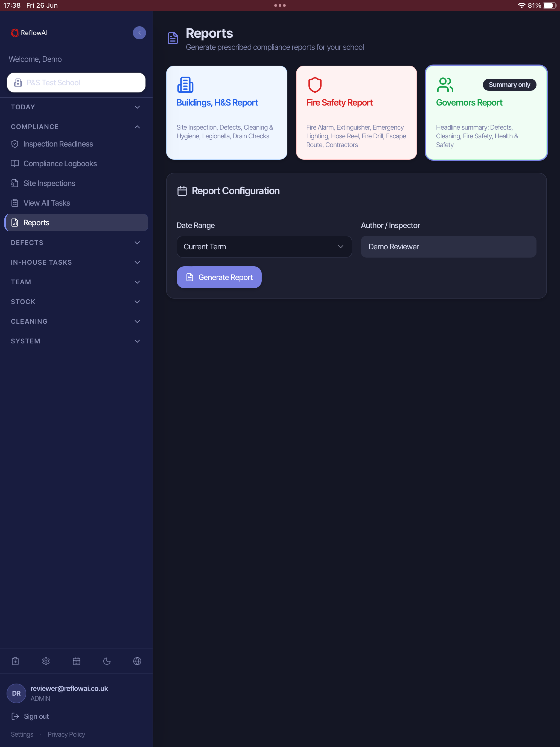The height and width of the screenshot is (747, 560).
Task: Click the icon next to Site Inspections
Action: click(15, 183)
